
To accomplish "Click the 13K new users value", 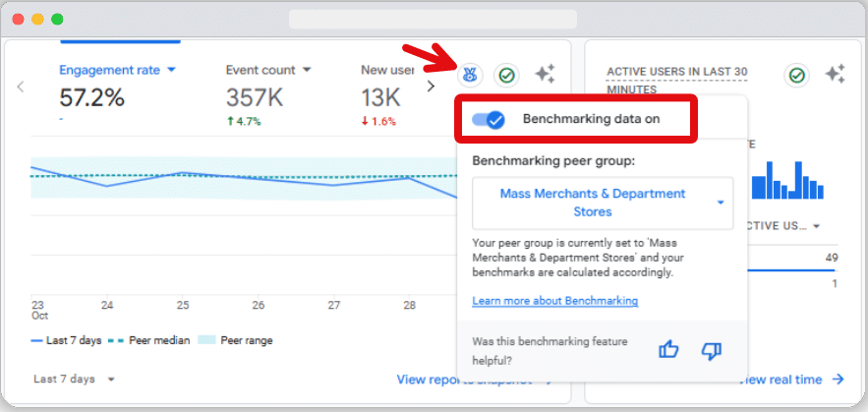I will pyautogui.click(x=380, y=98).
